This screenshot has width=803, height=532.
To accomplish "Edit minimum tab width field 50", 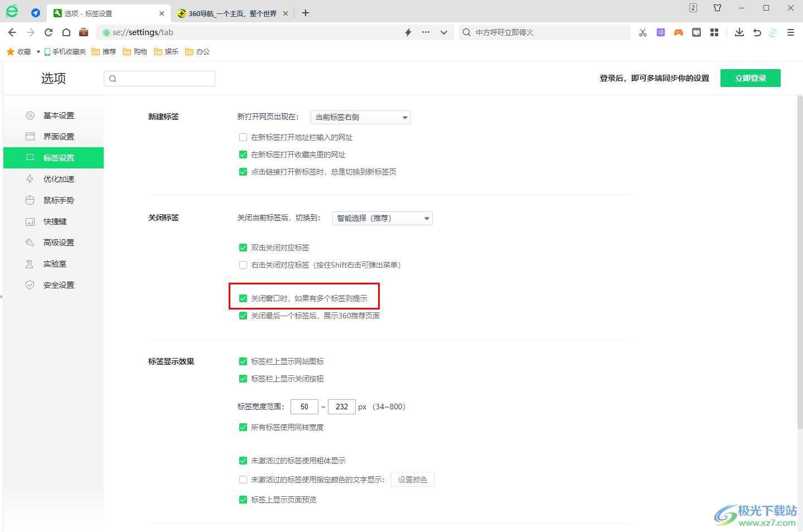I will pos(304,407).
